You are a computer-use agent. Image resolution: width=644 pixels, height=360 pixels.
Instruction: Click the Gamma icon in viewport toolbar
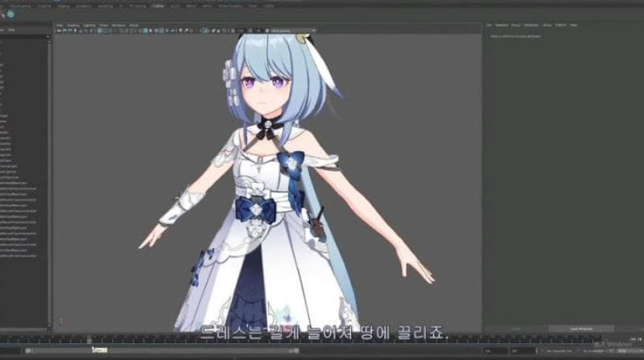coord(250,31)
